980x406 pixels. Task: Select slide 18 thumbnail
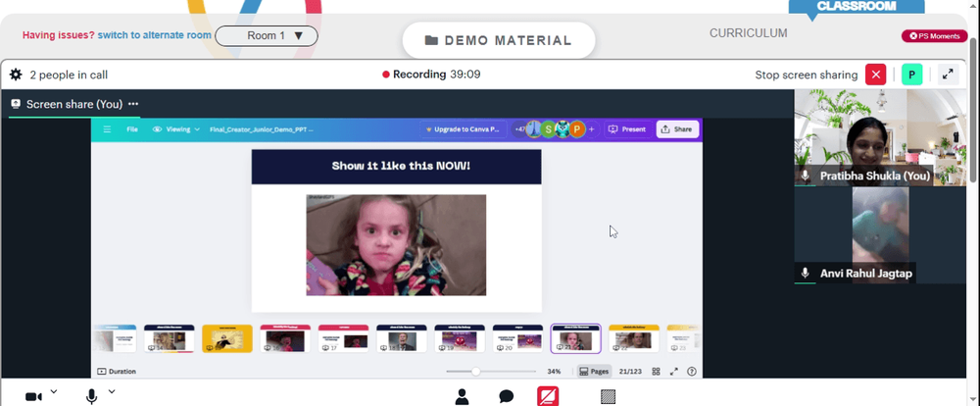coord(401,338)
